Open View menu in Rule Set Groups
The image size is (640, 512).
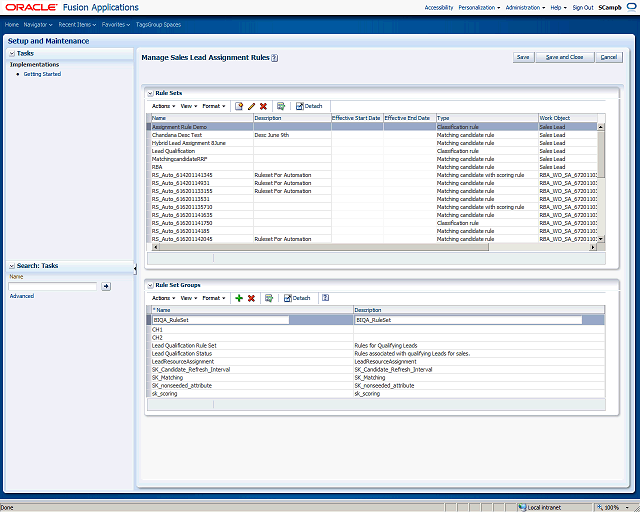click(x=189, y=298)
